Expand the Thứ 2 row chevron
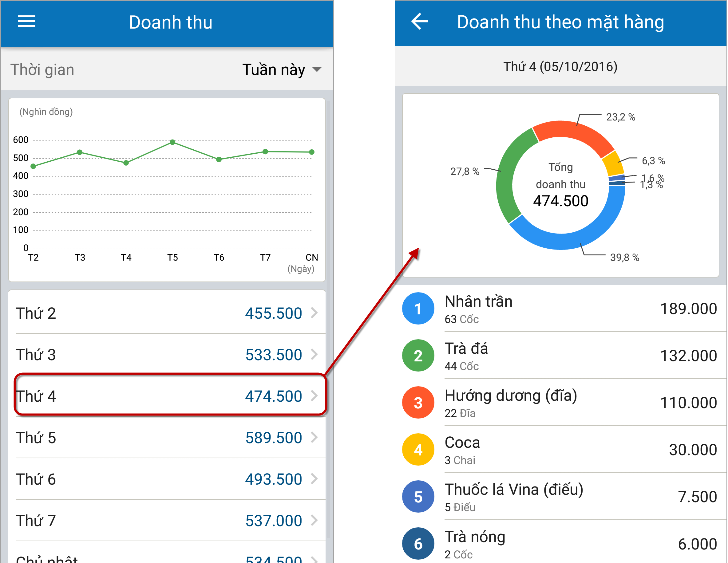Viewport: 728px width, 563px height. click(314, 313)
